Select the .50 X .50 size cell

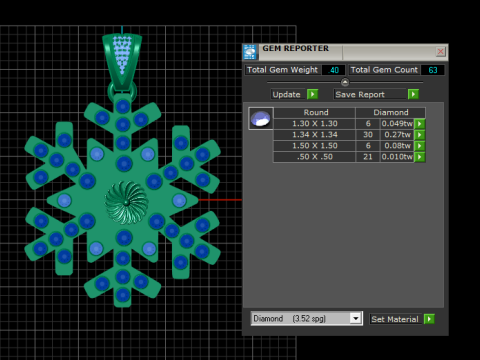[x=314, y=157]
